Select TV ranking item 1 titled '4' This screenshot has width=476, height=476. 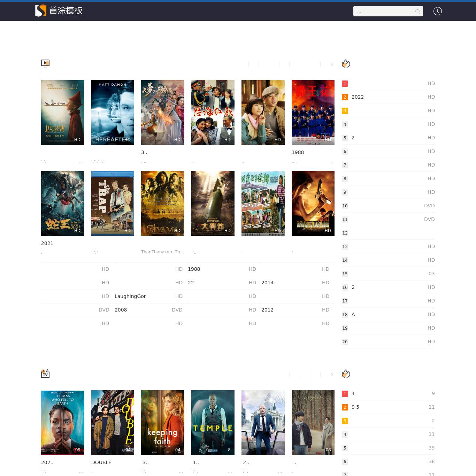(388, 393)
